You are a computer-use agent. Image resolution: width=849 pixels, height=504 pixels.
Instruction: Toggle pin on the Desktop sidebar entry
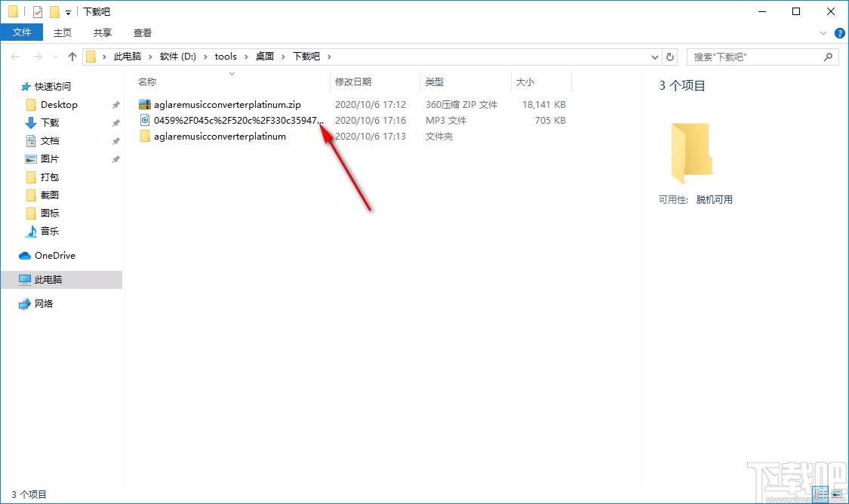click(115, 104)
